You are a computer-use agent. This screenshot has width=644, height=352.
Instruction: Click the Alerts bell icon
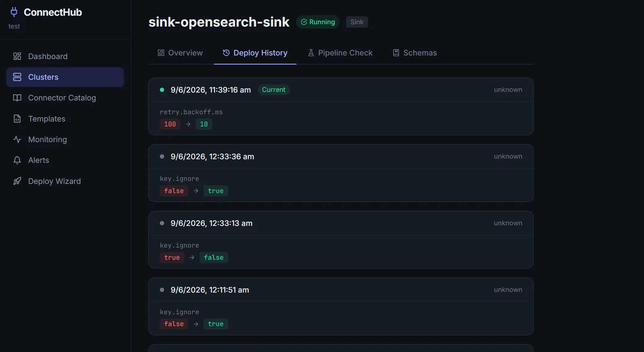(x=17, y=160)
